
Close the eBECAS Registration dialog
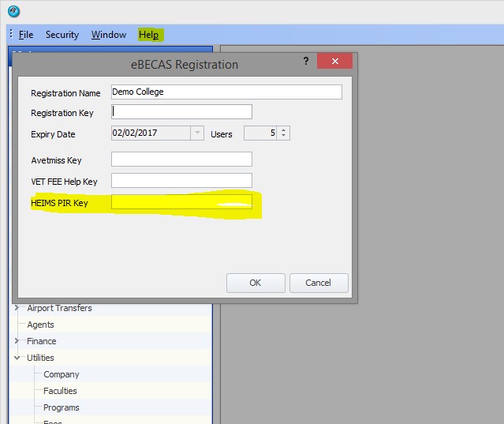[334, 62]
